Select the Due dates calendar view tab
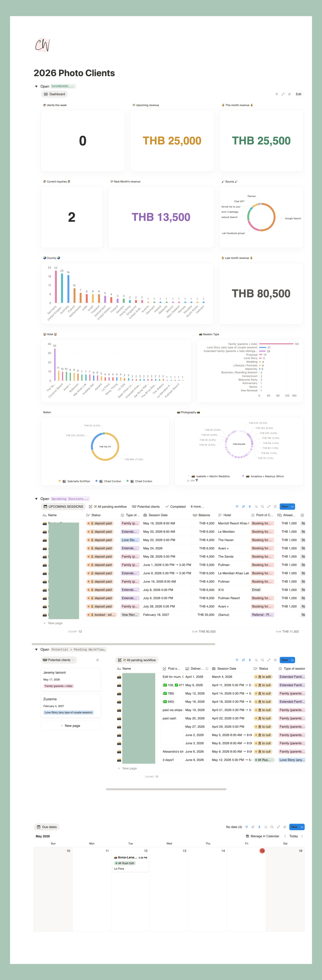The width and height of the screenshot is (322, 980). click(x=47, y=827)
